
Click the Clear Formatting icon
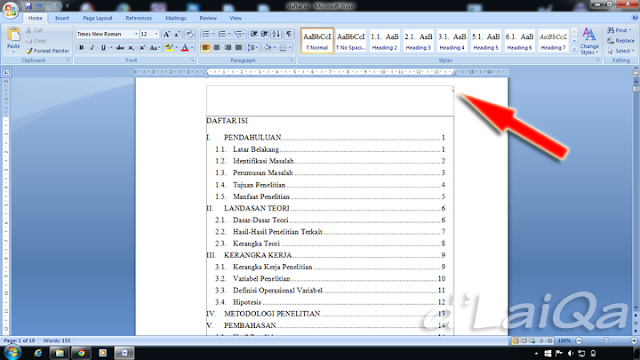point(189,34)
